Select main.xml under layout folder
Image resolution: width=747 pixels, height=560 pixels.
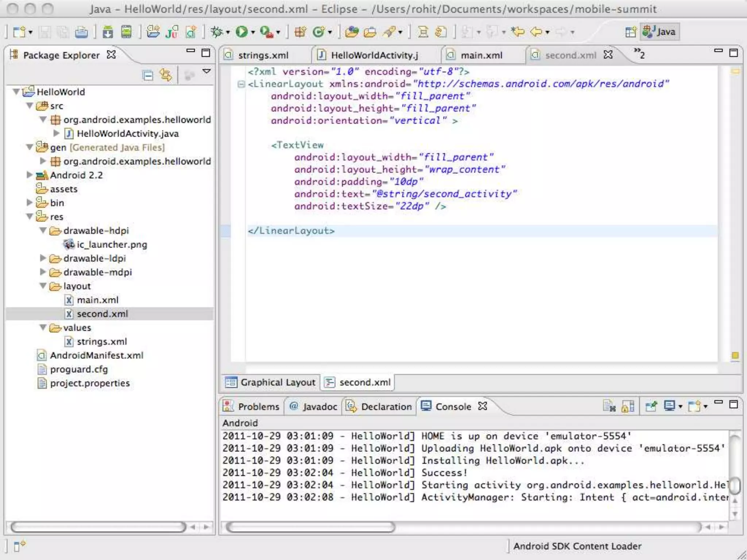pos(97,300)
